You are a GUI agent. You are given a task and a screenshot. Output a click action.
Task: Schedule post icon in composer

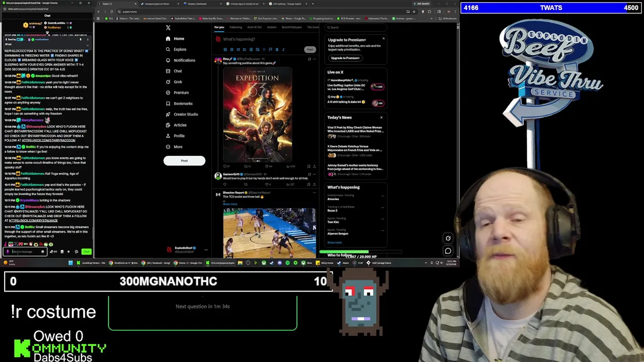tap(257, 49)
